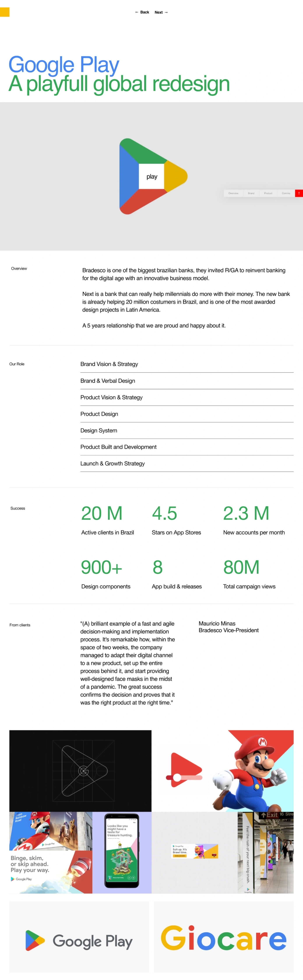Screen dimensions: 303x980
Task: Open the Google Play logo card
Action: pos(79,937)
